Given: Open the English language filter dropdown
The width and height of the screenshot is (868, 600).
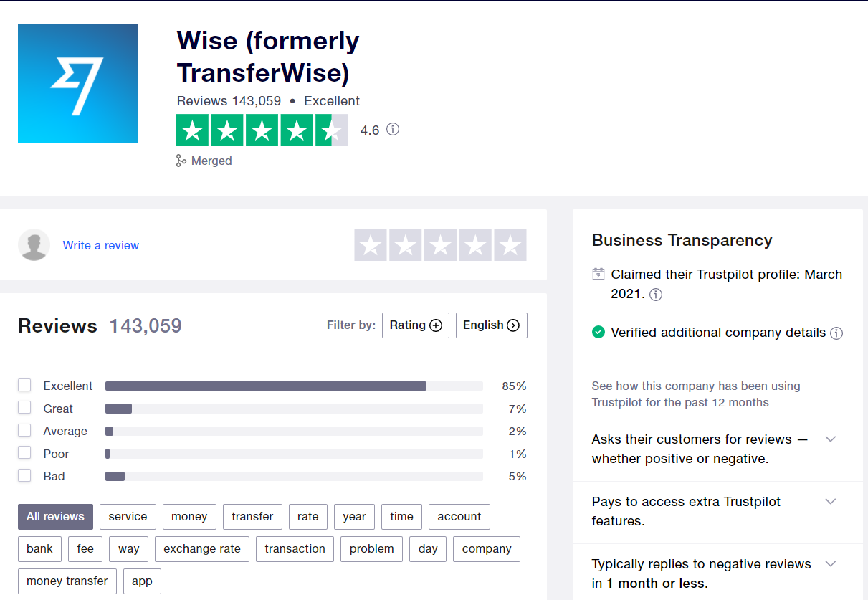Looking at the screenshot, I should coord(491,325).
